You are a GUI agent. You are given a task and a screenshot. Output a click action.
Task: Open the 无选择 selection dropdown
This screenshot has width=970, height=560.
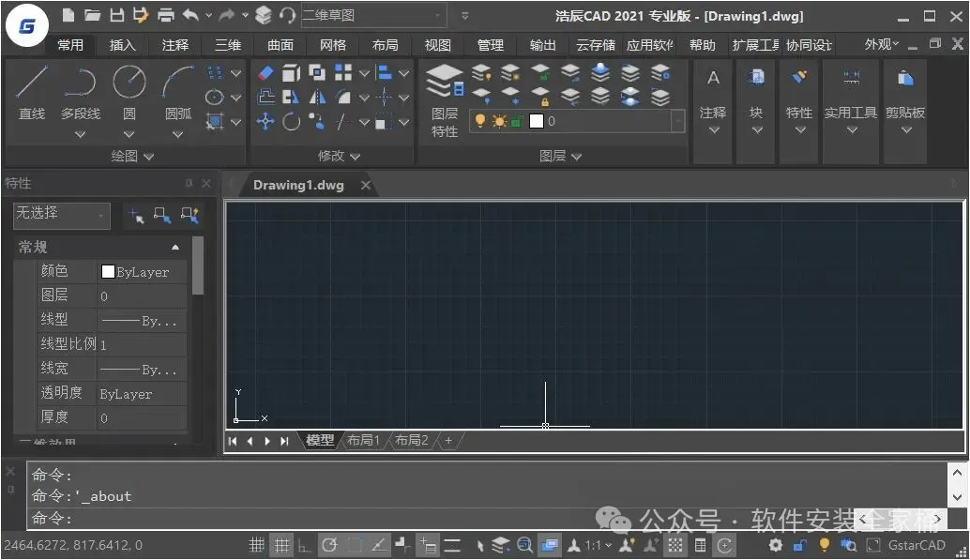pyautogui.click(x=62, y=216)
